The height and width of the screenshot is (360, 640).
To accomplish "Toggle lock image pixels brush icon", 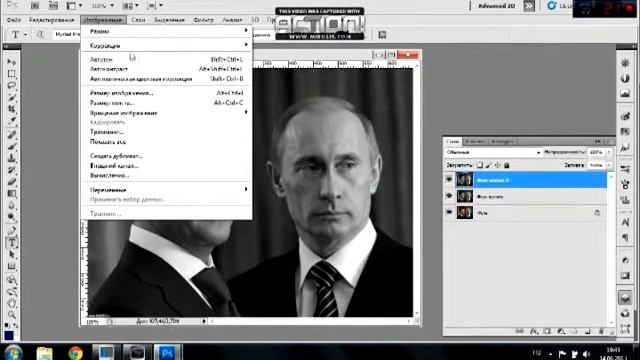I will pyautogui.click(x=489, y=165).
